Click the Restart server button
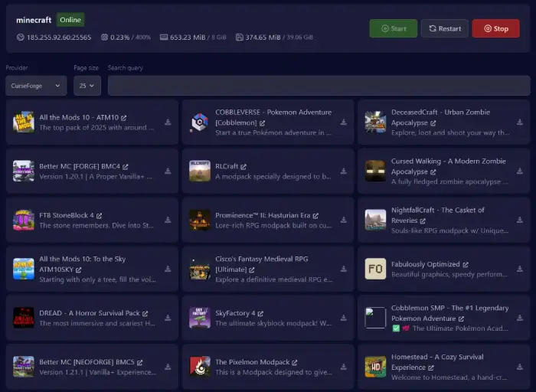 pos(445,28)
